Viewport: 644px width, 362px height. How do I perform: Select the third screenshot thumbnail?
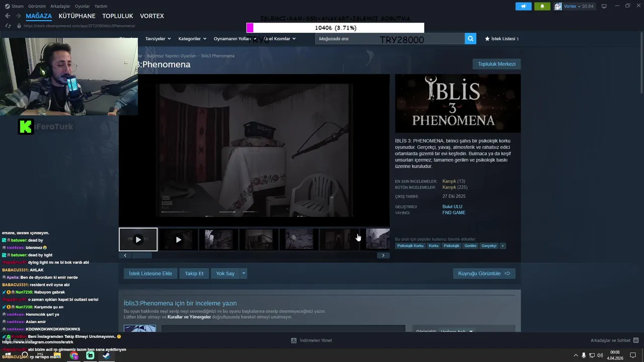[218, 239]
